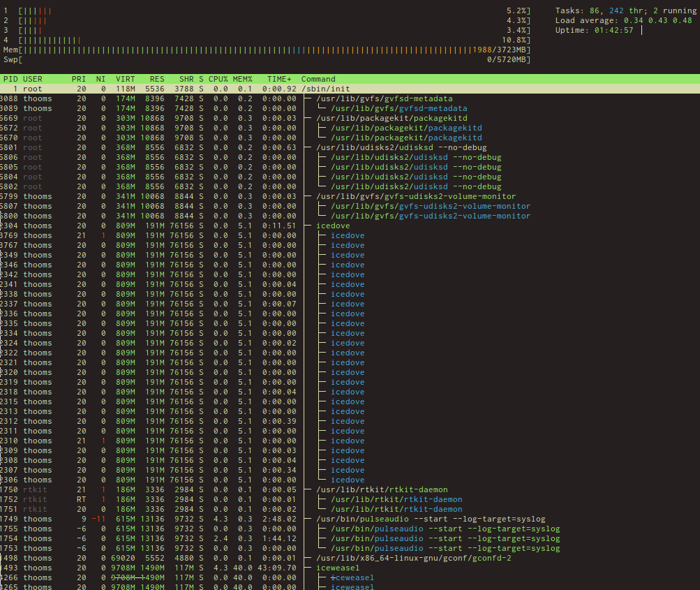Click the Swp usage meter

265,59
